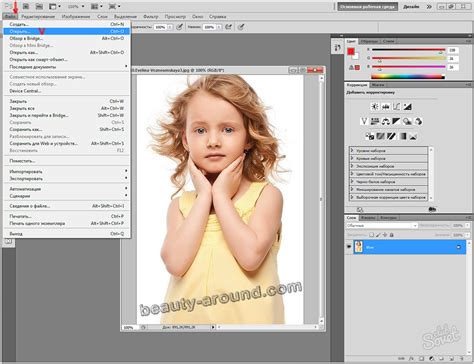
Task: Add a Levels adjustment from icon row
Action: [386, 107]
